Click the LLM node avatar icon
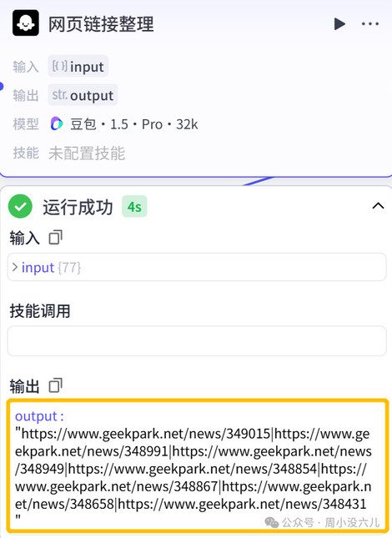Screen dimensions: 392x538 coord(26,23)
